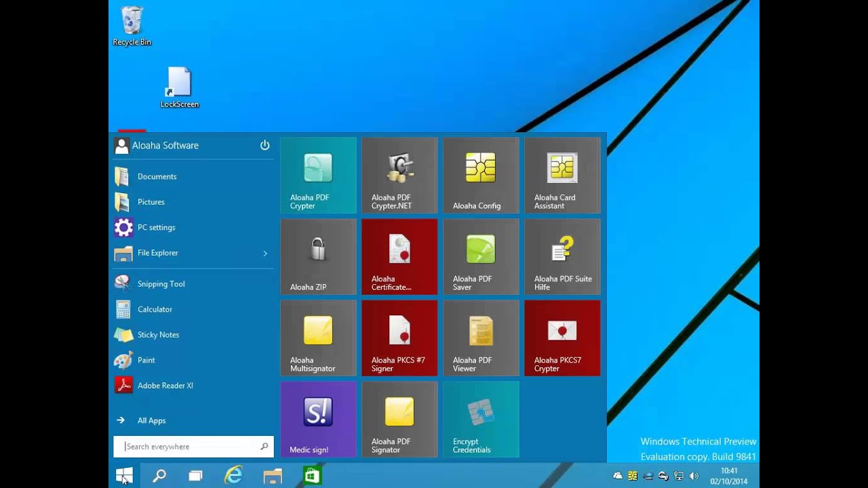The width and height of the screenshot is (868, 488).
Task: Select the Recycle Bin desktop icon
Action: [x=132, y=26]
